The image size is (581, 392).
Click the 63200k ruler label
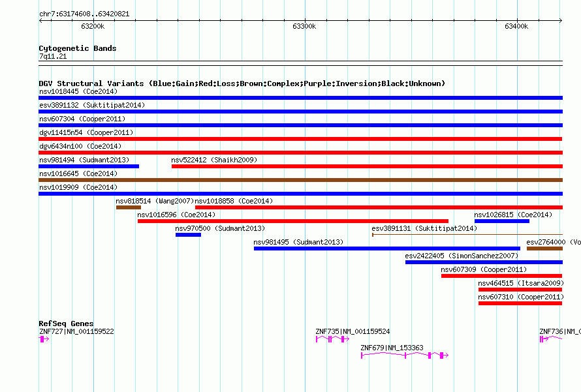click(93, 26)
